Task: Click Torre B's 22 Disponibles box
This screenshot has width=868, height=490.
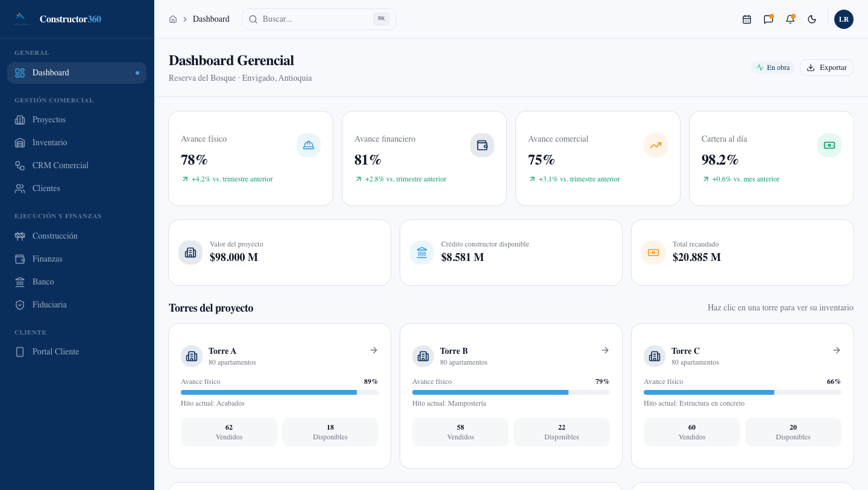Action: click(x=562, y=432)
